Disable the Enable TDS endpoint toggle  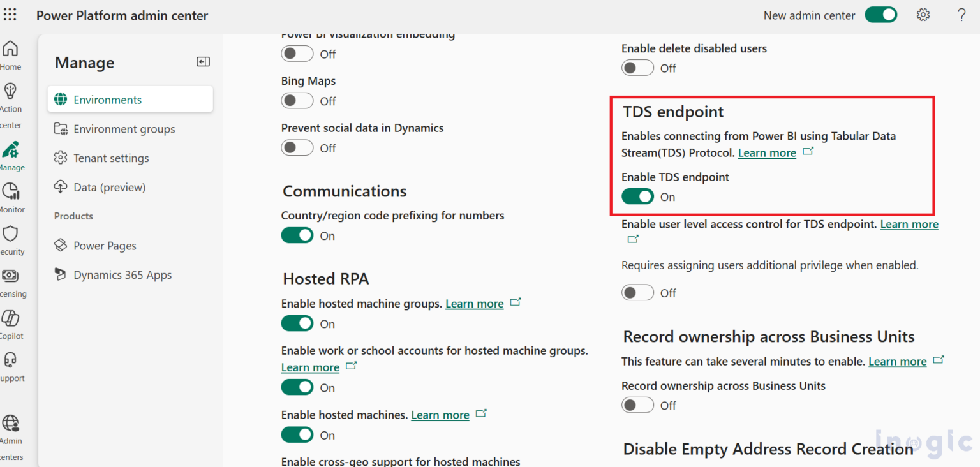[637, 196]
